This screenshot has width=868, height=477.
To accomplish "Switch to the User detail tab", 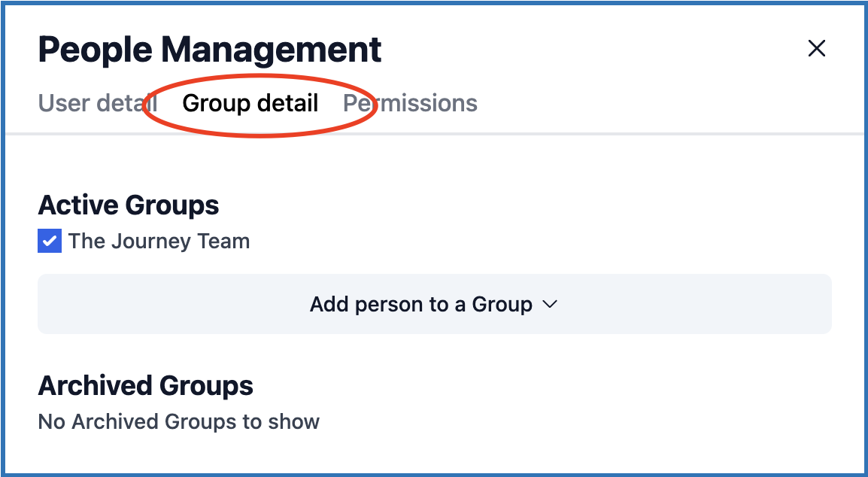I will [97, 103].
